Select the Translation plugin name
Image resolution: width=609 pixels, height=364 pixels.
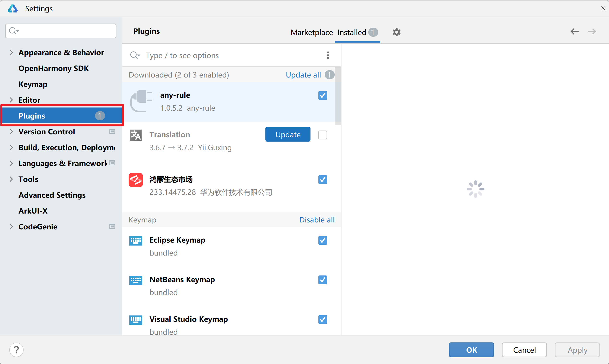(170, 135)
